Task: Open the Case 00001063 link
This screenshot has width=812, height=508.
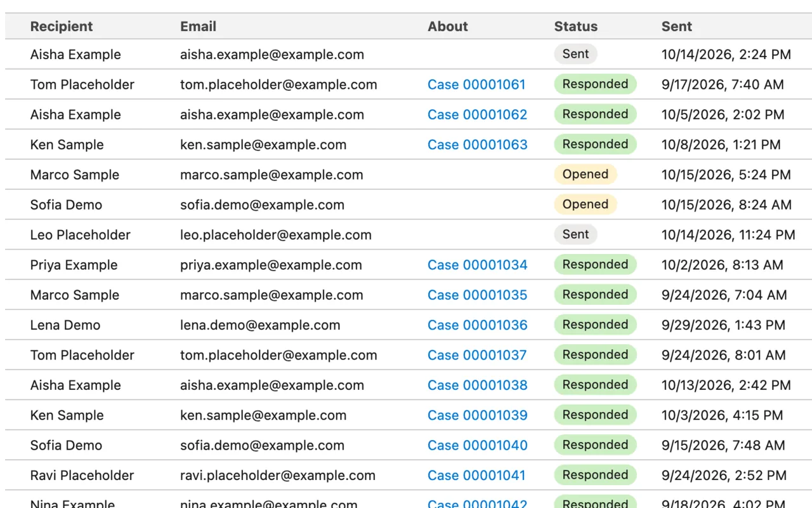Action: (x=477, y=145)
